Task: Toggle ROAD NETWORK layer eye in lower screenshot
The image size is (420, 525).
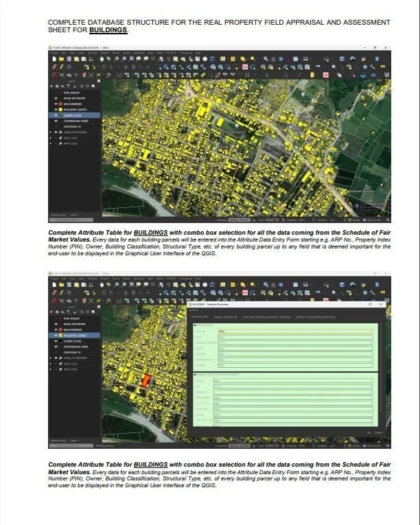Action: pyautogui.click(x=56, y=324)
